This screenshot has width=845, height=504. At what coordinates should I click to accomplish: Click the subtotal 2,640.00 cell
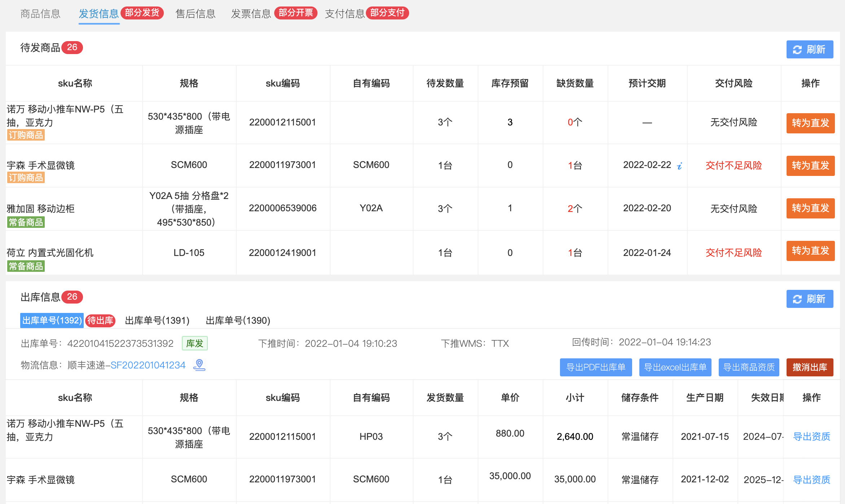point(575,437)
